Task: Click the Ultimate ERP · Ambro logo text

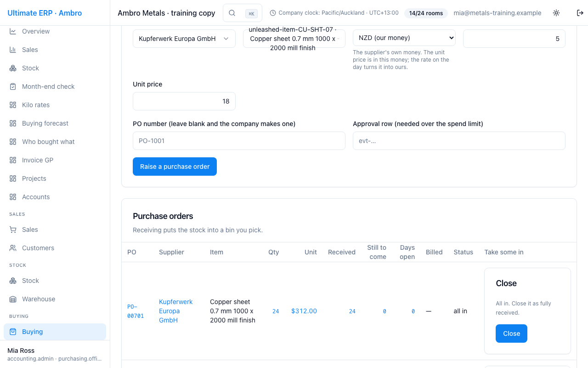Action: (45, 13)
